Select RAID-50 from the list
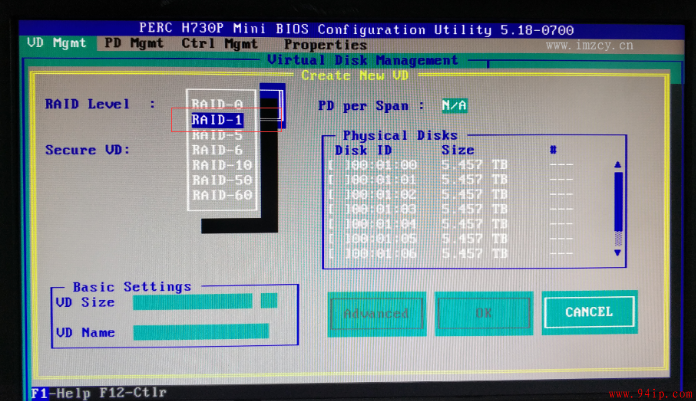Viewport: 696px width, 401px height. click(222, 180)
